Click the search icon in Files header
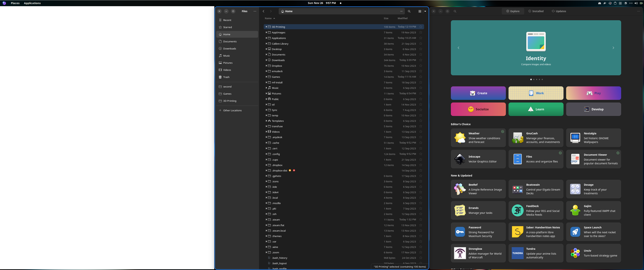This screenshot has height=270, width=644. 409,11
